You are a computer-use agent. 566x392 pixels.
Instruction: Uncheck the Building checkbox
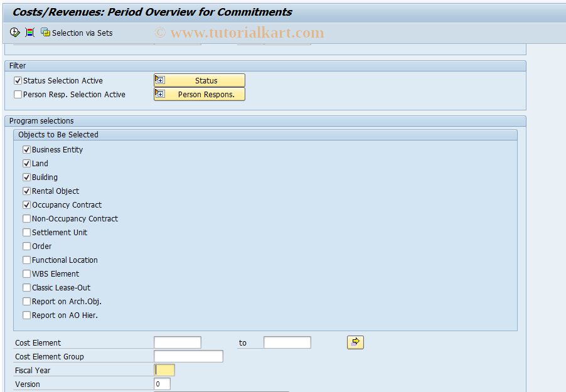[26, 177]
